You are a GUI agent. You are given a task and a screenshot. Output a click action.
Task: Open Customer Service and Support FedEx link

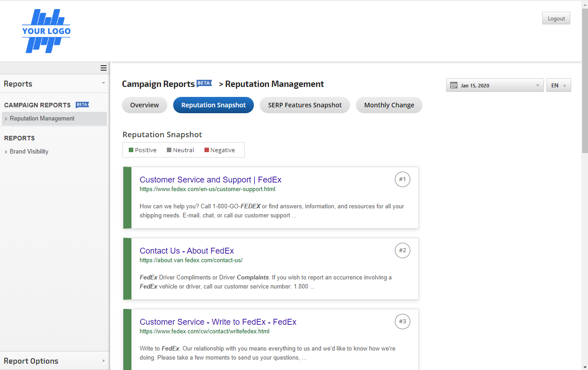tap(210, 180)
